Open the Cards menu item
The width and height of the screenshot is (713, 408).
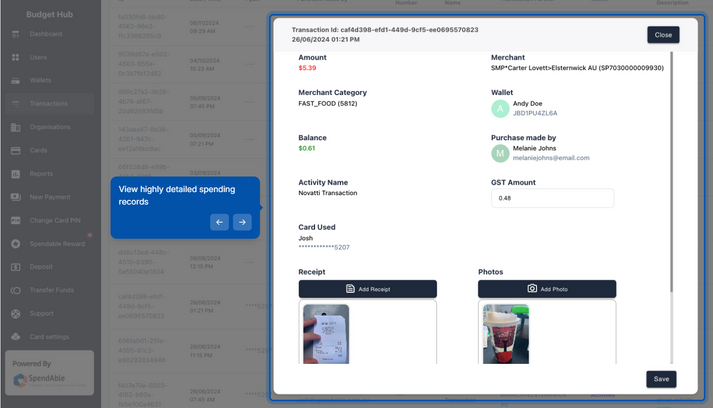coord(38,151)
